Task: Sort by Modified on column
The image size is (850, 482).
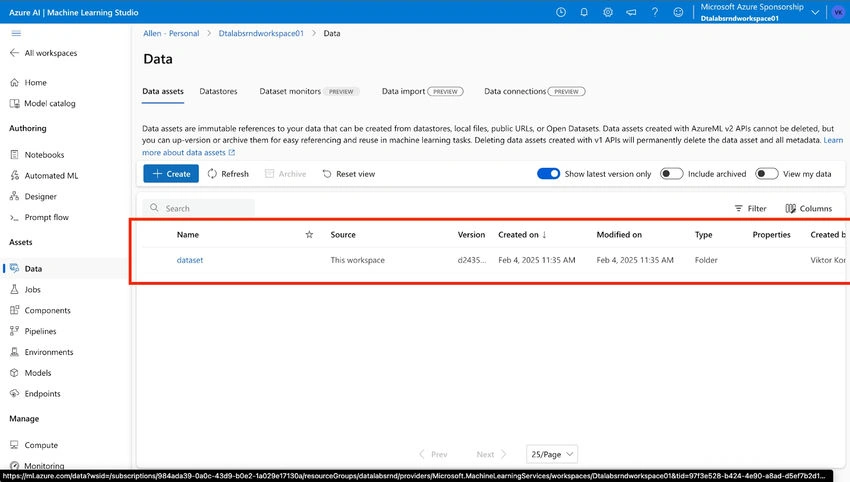Action: 619,235
